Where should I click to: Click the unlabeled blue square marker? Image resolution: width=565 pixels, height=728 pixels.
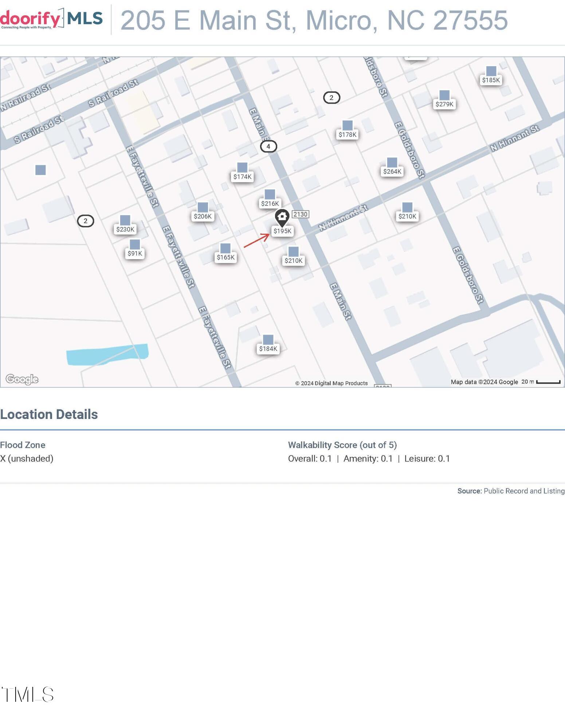pos(40,170)
